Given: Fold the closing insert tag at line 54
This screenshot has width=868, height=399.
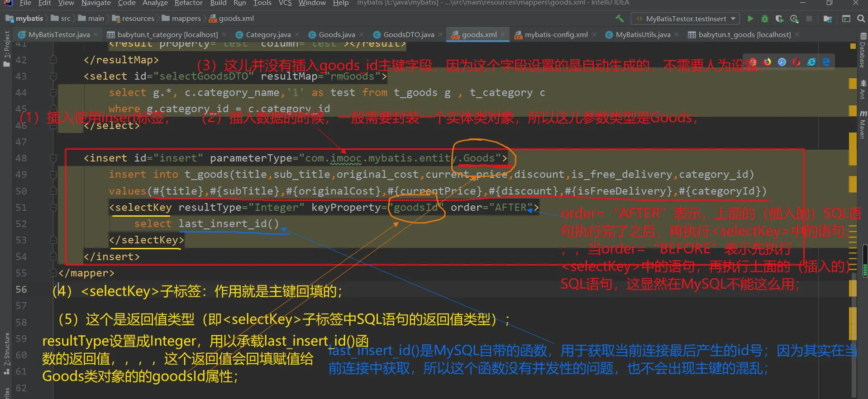Looking at the screenshot, I should coord(53,256).
